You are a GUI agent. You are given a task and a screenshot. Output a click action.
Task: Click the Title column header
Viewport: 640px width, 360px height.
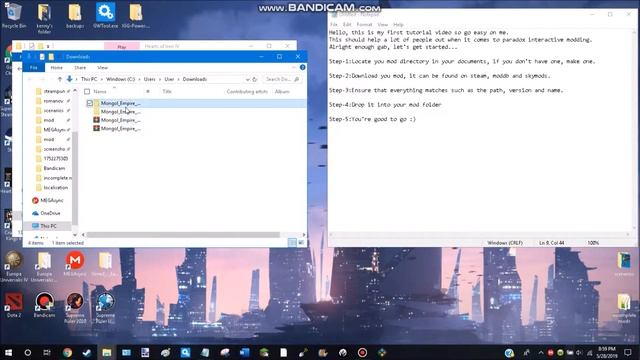click(167, 91)
